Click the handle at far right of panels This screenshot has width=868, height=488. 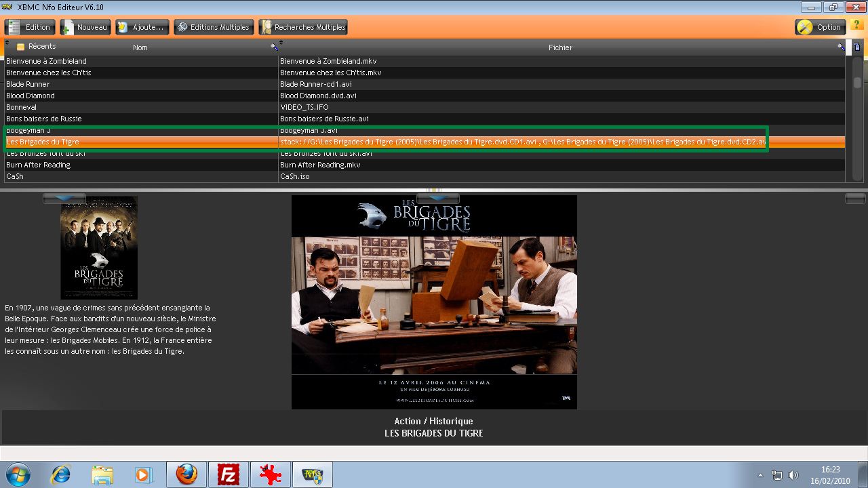click(856, 198)
